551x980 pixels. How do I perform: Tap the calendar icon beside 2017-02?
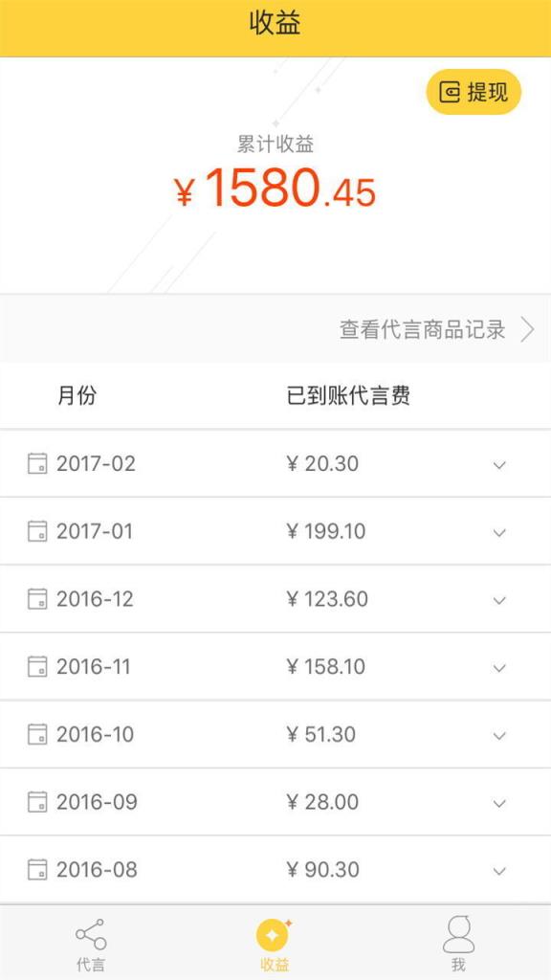pyautogui.click(x=38, y=465)
